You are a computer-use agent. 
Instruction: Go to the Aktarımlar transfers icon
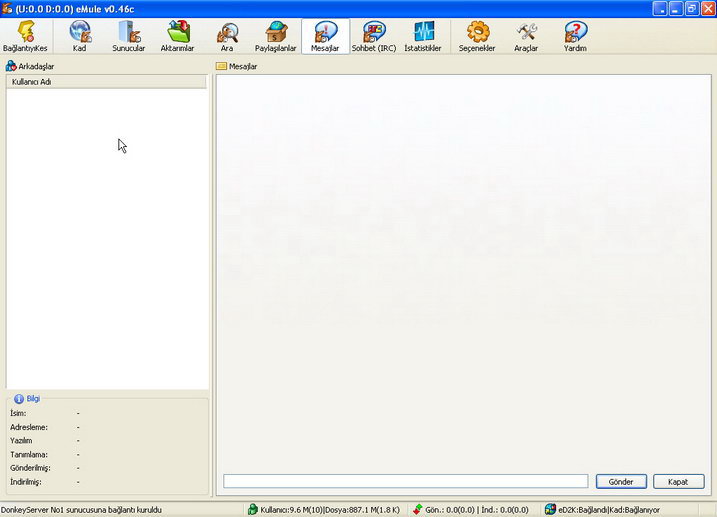[178, 32]
